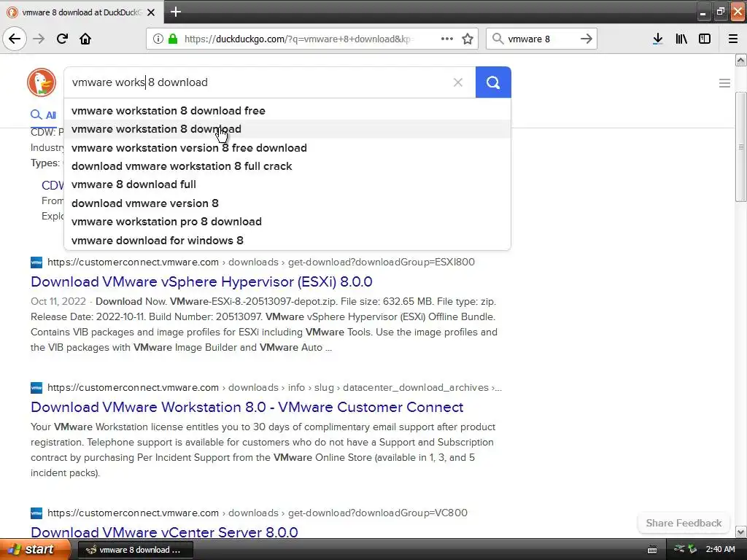Click network connection tray icon
The width and height of the screenshot is (747, 560).
pos(679,549)
